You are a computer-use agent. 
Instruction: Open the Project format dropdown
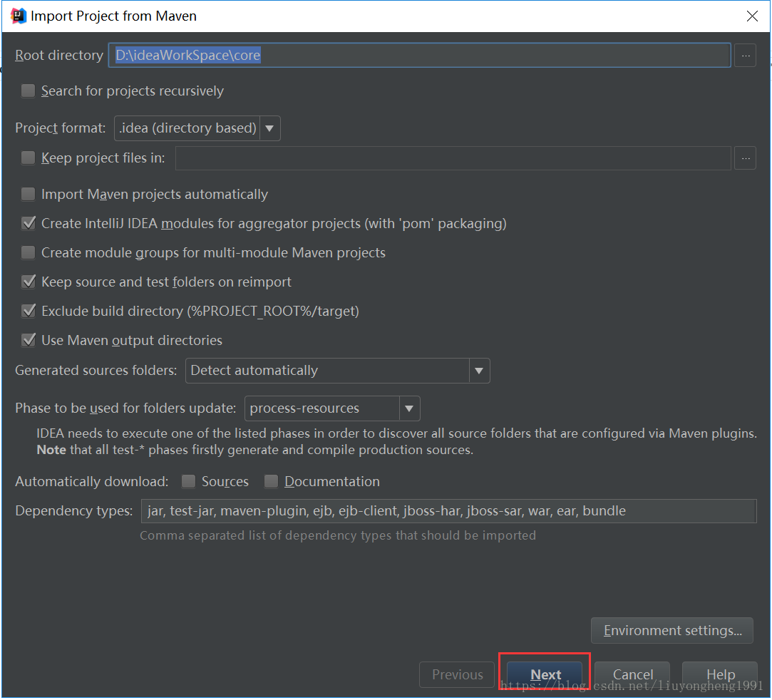(197, 128)
